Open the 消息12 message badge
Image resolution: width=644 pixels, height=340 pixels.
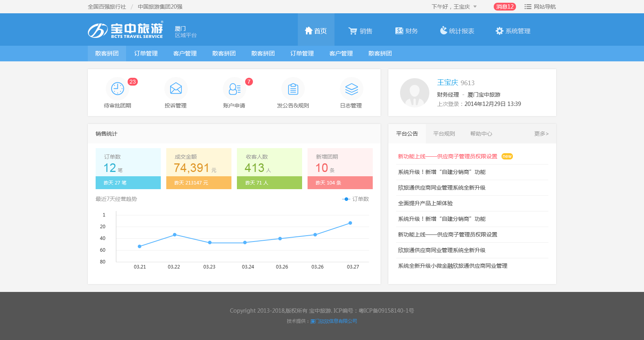point(505,7)
